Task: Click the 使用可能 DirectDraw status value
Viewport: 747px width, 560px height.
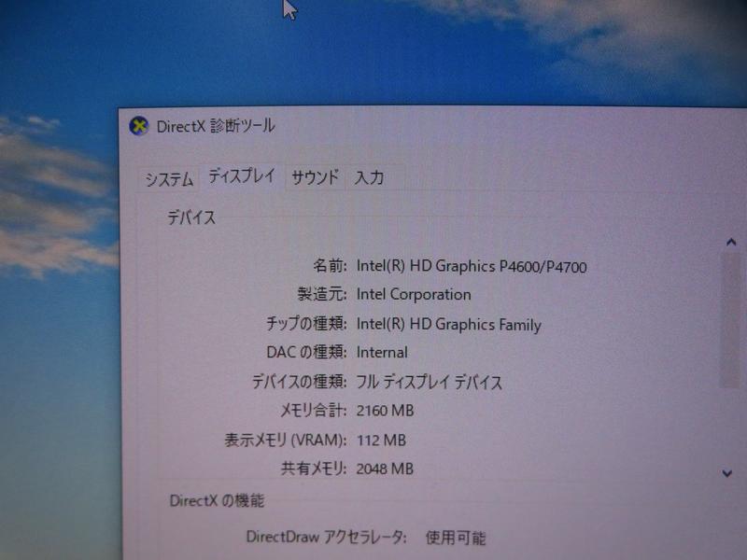Action: tap(456, 539)
